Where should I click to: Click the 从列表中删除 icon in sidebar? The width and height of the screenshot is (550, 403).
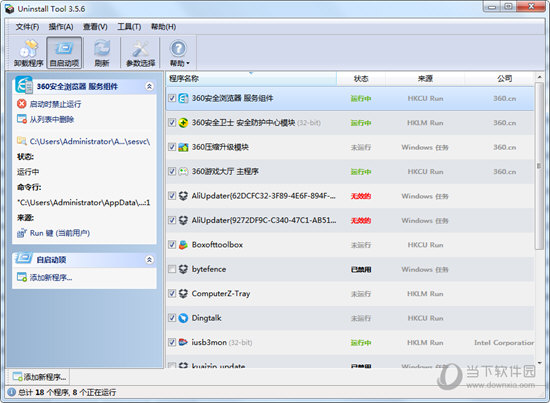[x=22, y=119]
